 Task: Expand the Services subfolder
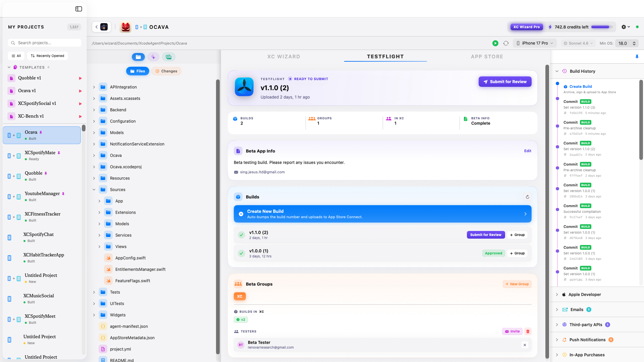pyautogui.click(x=99, y=235)
